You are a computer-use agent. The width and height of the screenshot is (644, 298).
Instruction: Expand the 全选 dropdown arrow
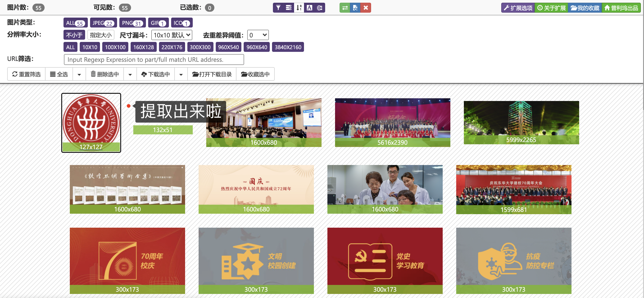pyautogui.click(x=79, y=74)
